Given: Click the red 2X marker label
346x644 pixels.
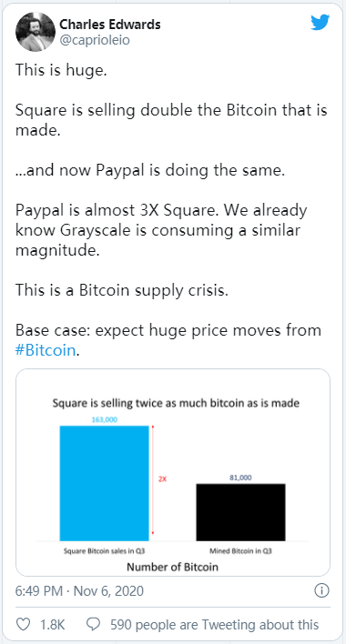Looking at the screenshot, I should click(x=162, y=478).
